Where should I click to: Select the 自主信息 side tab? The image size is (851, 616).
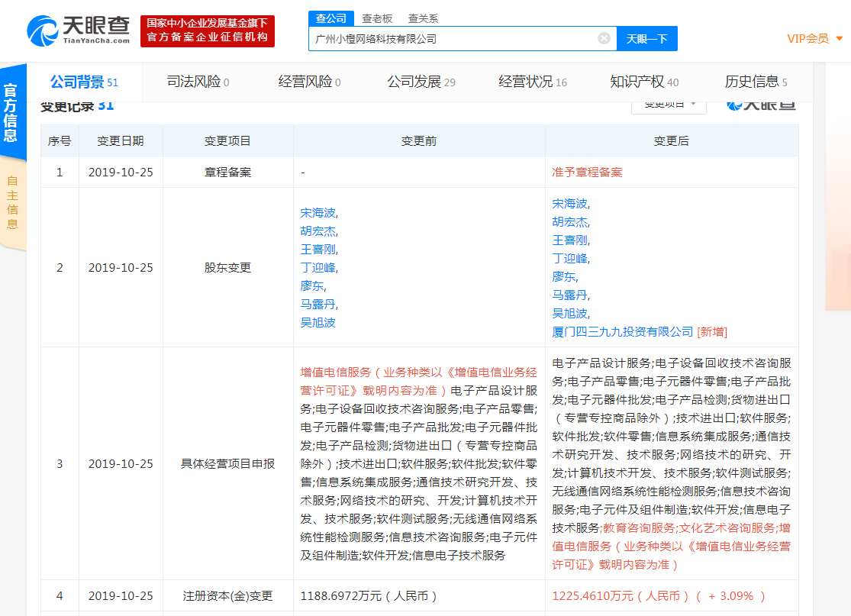tap(12, 202)
